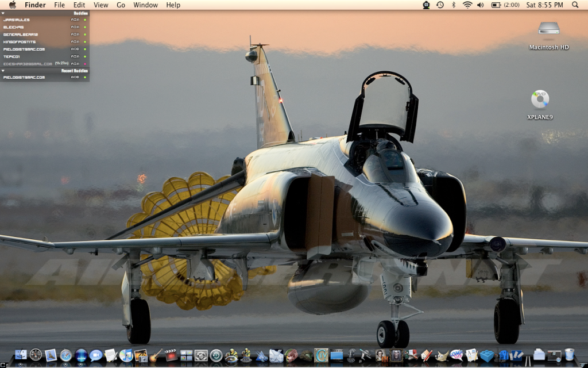
Task: Open the red Halo helmet Dock icon
Action: point(291,355)
